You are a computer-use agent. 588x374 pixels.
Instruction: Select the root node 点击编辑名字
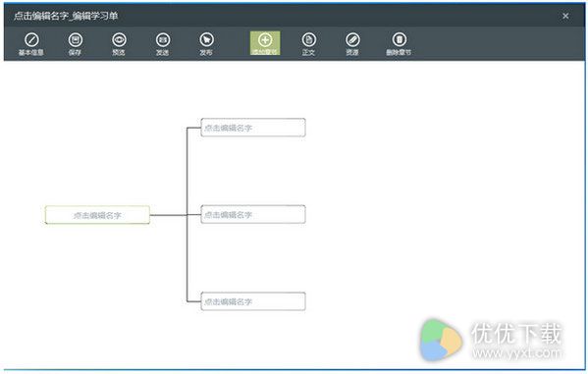pyautogui.click(x=97, y=215)
